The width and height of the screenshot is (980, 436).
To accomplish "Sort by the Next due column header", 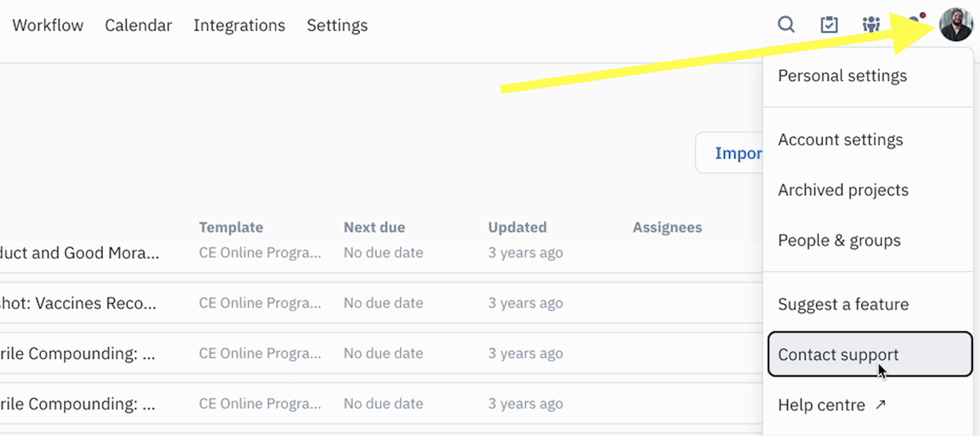I will point(374,227).
